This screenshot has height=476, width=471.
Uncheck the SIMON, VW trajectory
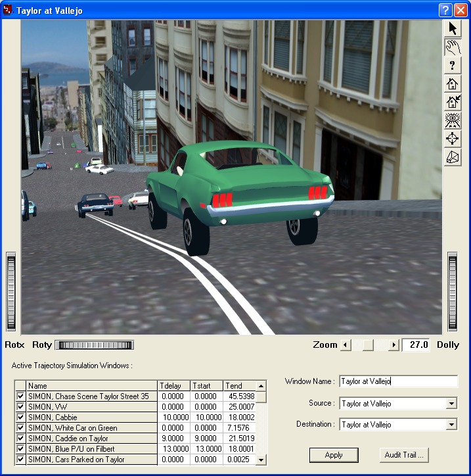point(20,407)
